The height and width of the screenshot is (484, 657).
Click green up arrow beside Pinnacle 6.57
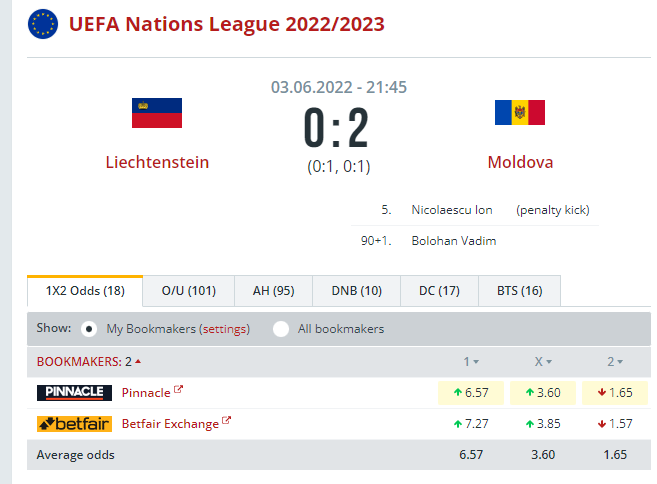point(458,393)
